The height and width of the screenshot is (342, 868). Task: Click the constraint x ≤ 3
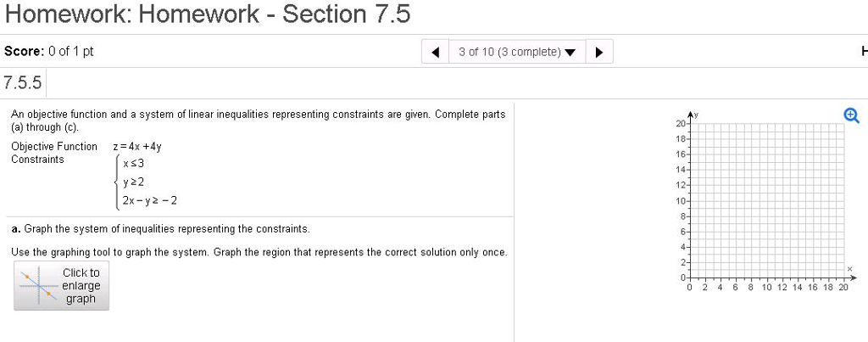pos(134,163)
